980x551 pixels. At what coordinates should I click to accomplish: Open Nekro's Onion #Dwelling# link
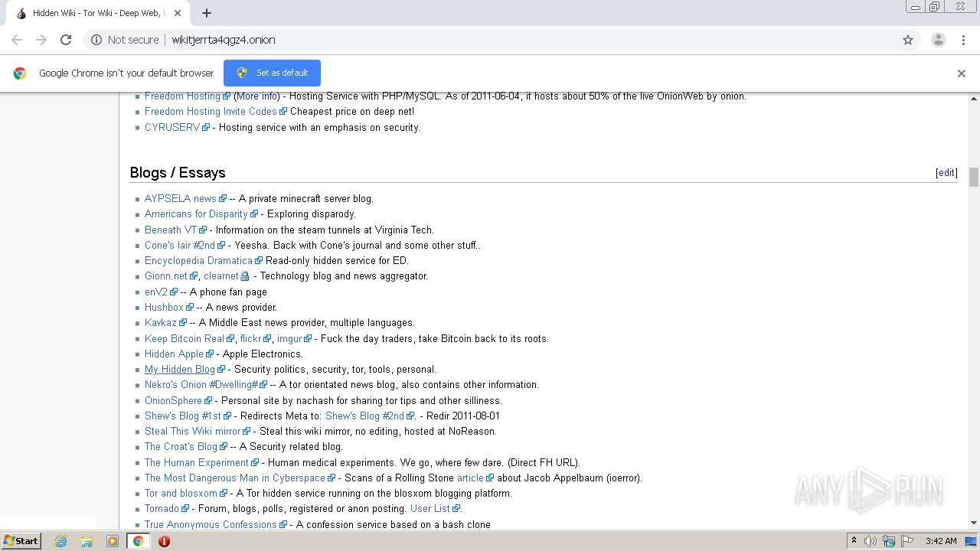(201, 385)
